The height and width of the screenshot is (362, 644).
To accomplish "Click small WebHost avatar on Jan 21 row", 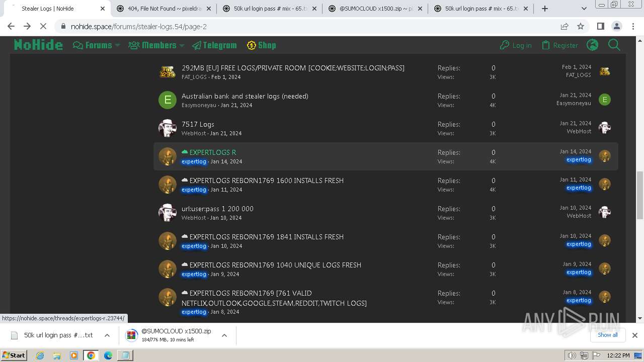I will 605,128.
